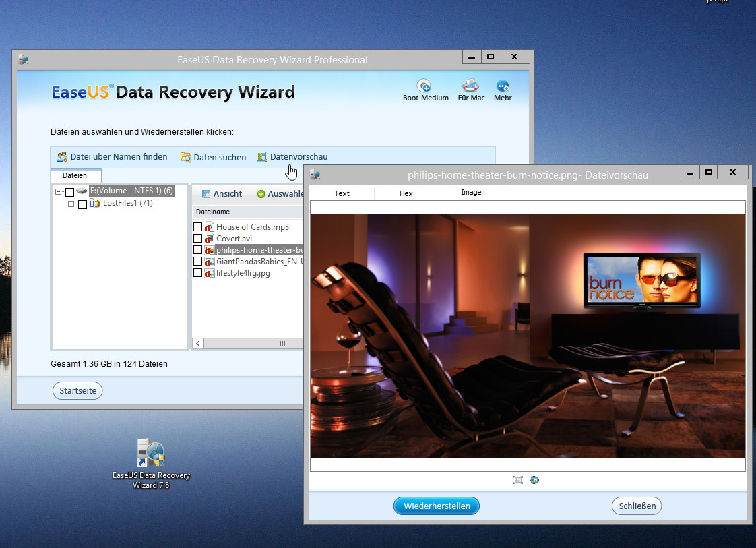Click the Schließen button
The width and height of the screenshot is (756, 548).
tap(637, 506)
